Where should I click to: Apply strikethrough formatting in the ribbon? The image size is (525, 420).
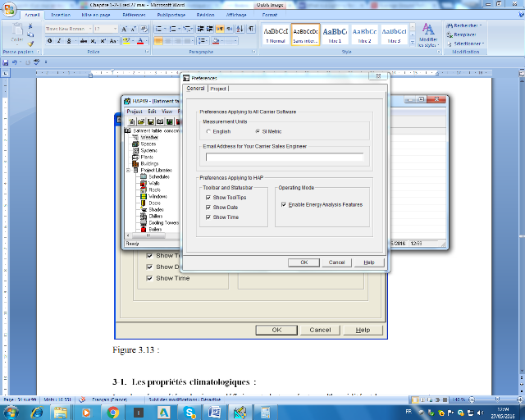(x=84, y=41)
